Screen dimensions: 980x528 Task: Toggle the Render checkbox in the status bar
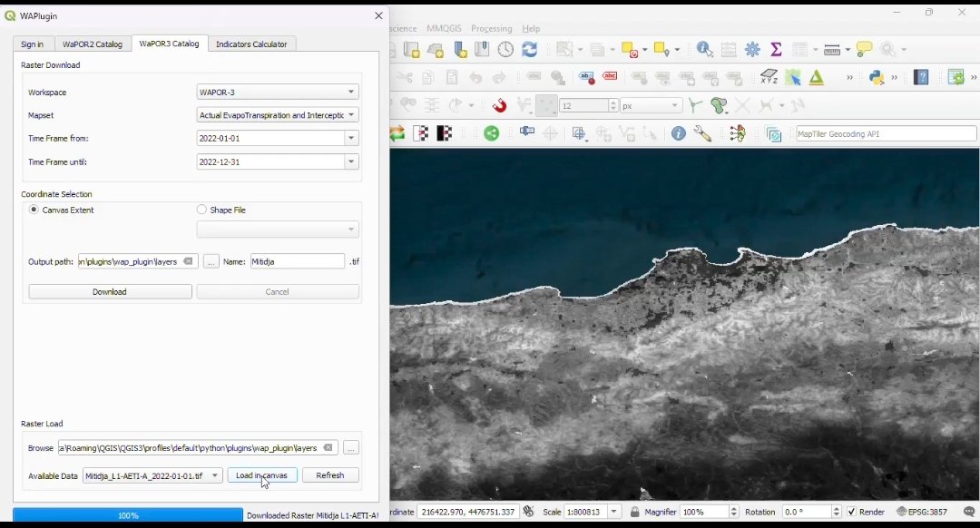pos(850,511)
